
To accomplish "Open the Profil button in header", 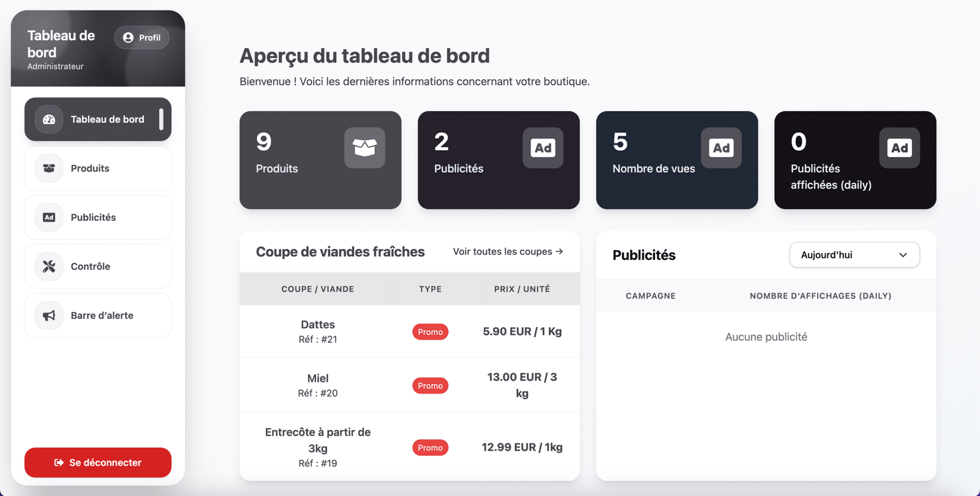I will coord(141,37).
